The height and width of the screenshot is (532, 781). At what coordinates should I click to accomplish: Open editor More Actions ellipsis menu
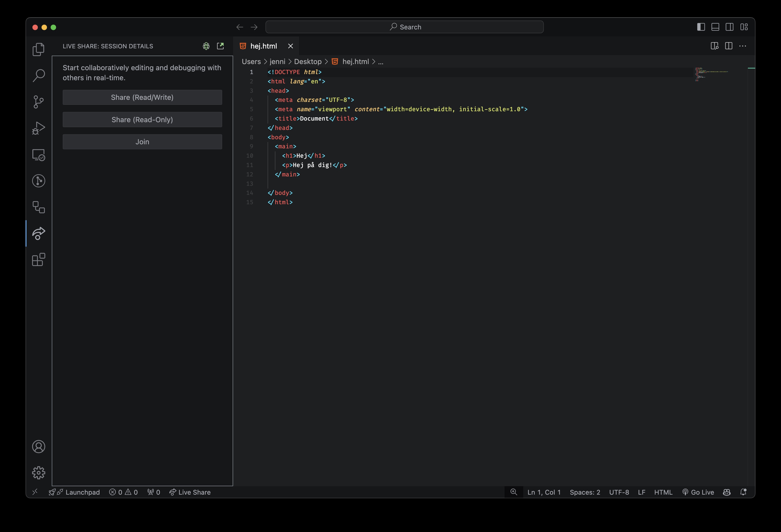[743, 46]
